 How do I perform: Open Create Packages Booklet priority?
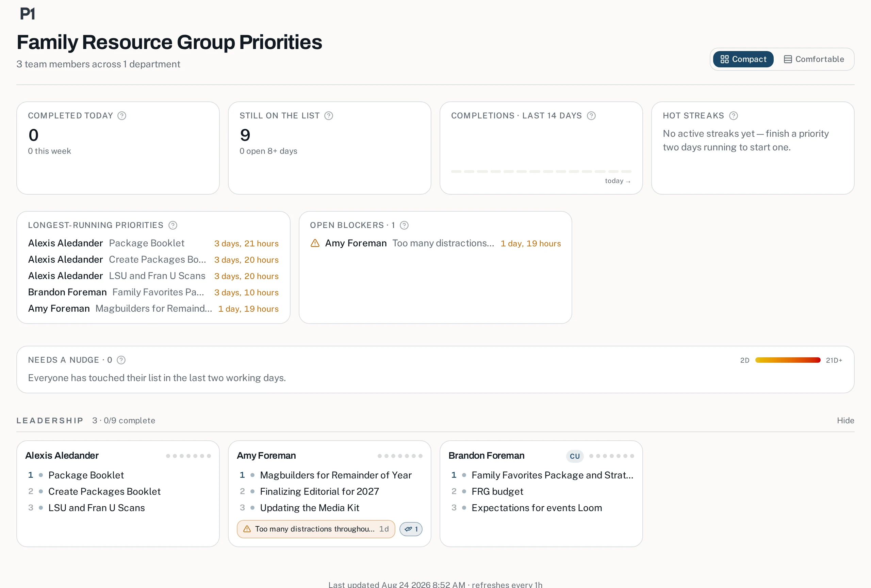[104, 492]
